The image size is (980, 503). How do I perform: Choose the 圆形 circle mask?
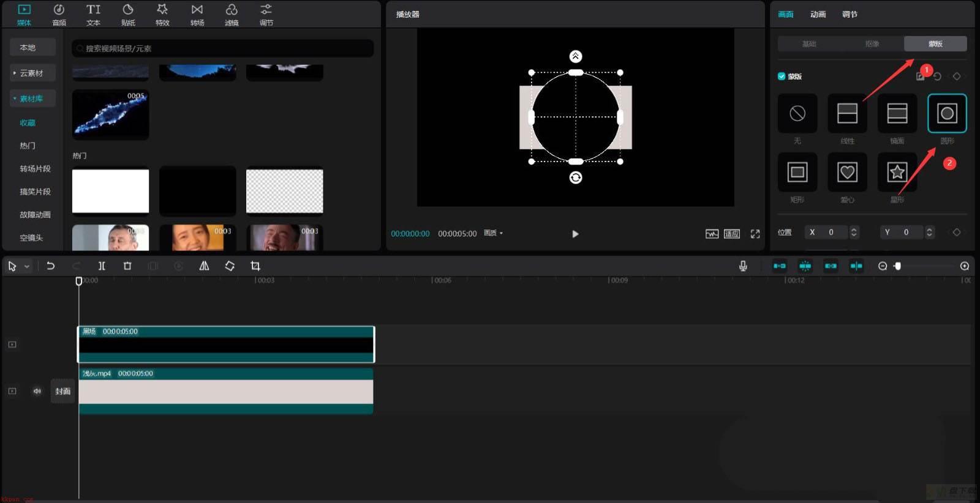(947, 113)
